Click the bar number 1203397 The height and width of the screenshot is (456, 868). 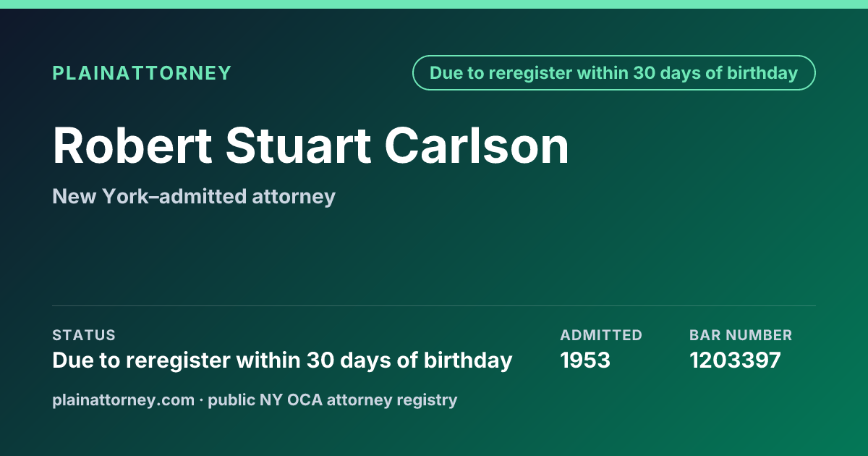click(735, 360)
